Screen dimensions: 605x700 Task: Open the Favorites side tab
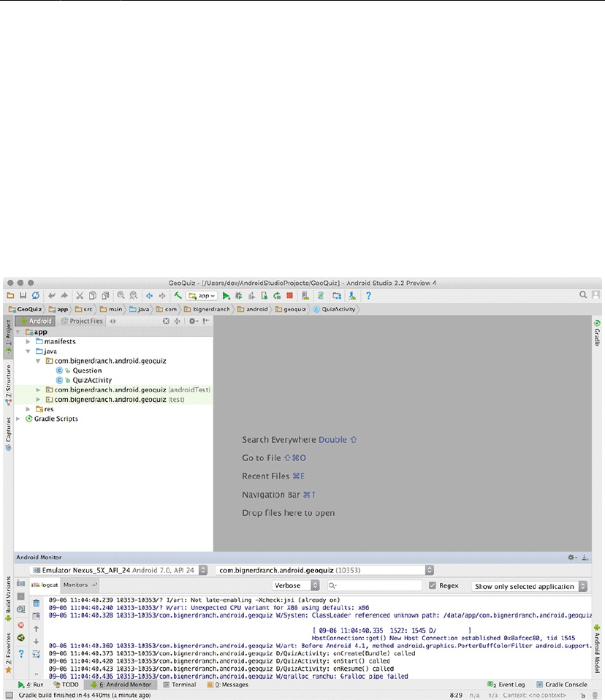[8, 653]
